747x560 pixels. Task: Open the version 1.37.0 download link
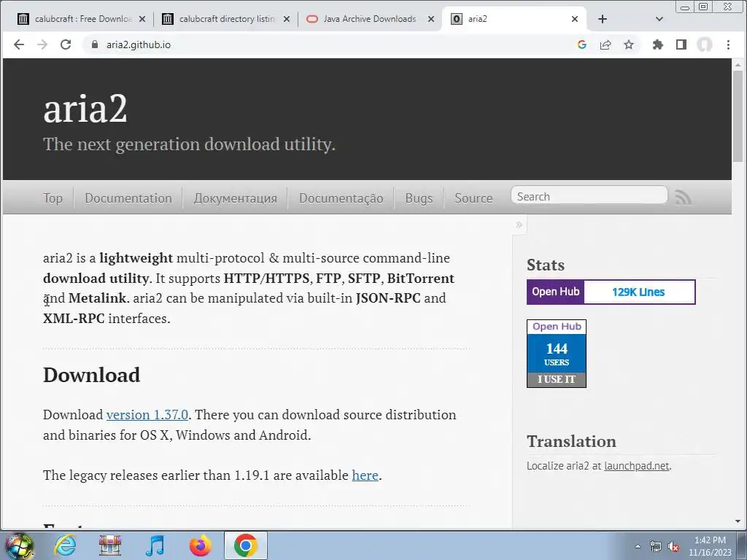point(147,415)
